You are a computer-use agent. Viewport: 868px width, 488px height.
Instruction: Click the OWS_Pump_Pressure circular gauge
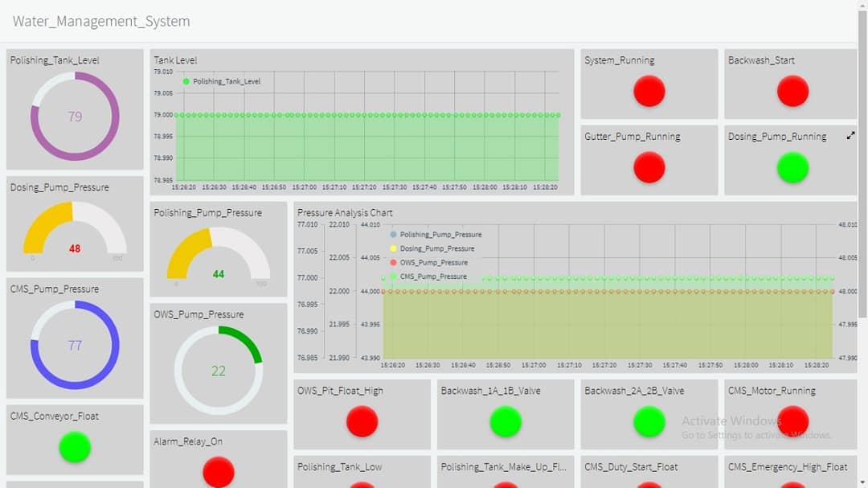click(x=219, y=371)
